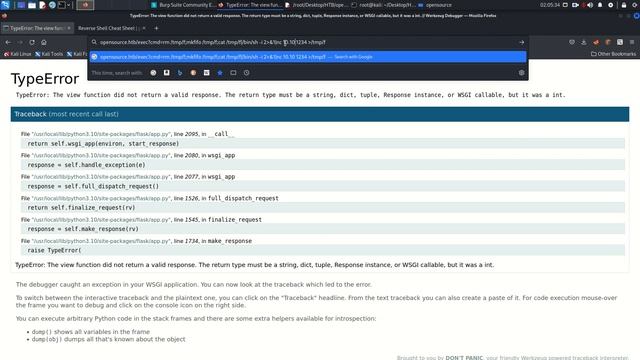Switch to root@kali terminal taskbar window
640x360 pixels.
click(x=384, y=5)
